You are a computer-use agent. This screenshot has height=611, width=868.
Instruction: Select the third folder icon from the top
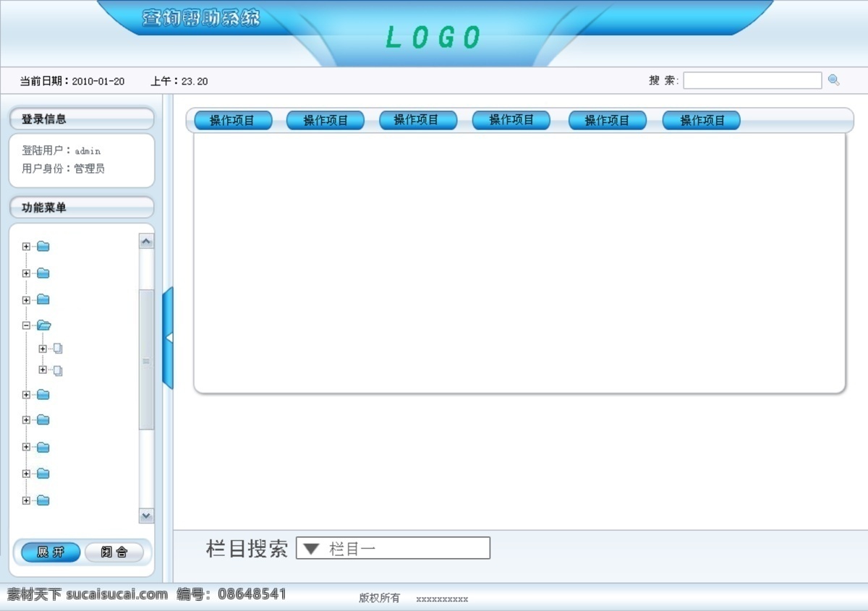[x=43, y=299]
